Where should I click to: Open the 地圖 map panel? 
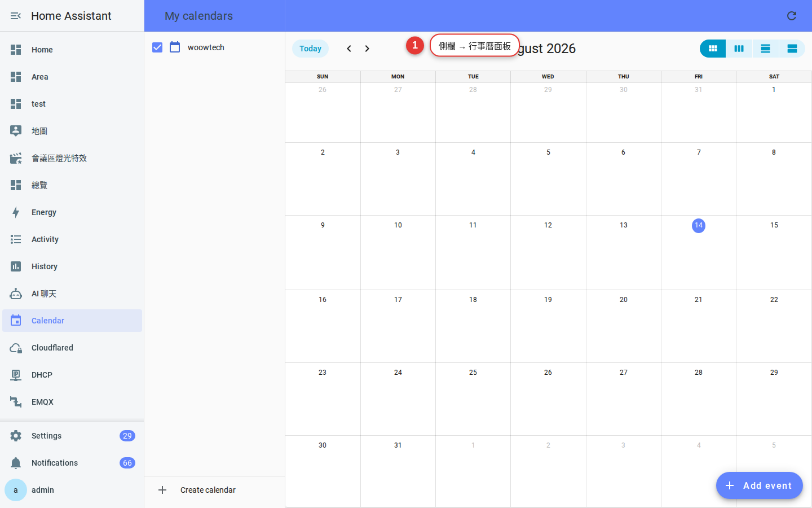tap(72, 131)
